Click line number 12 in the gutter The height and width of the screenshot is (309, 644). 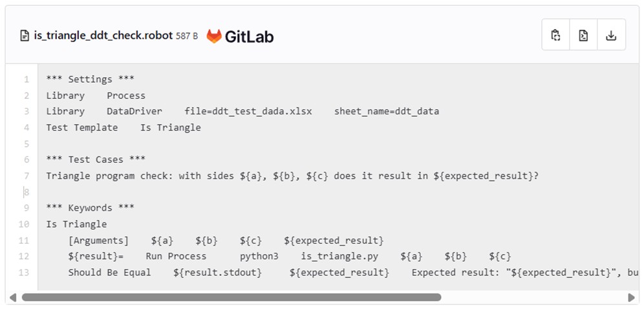pos(24,256)
